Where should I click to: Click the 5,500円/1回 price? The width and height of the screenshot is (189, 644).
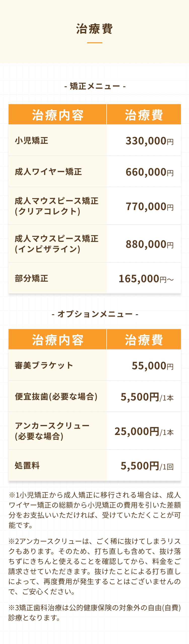147,466
